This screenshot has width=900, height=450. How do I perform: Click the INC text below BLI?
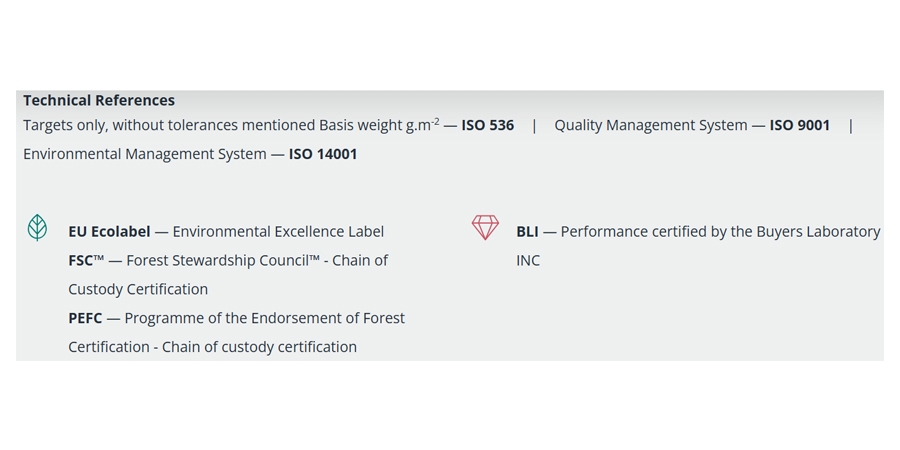528,260
